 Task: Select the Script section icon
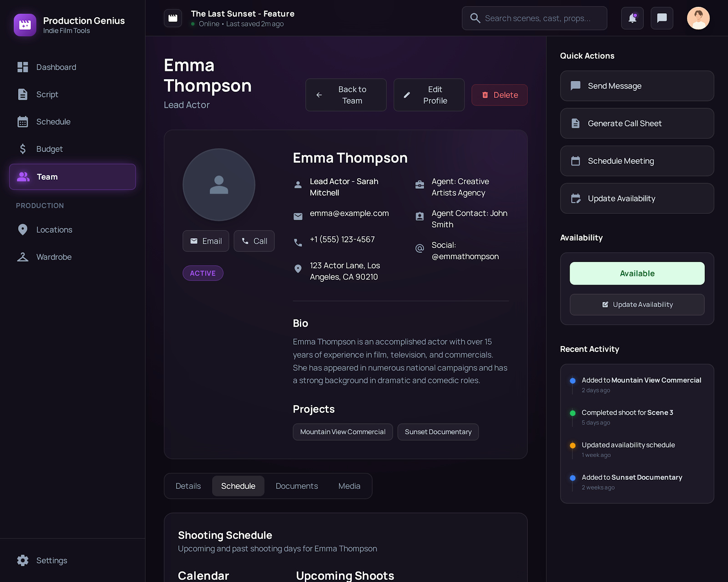click(23, 94)
